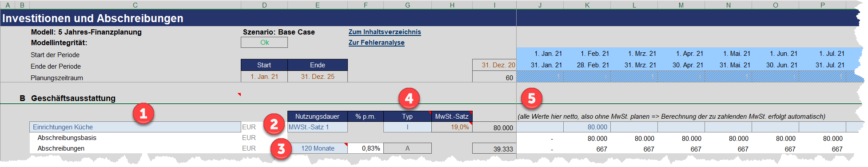Image resolution: width=868 pixels, height=167 pixels.
Task: Click the red numbered marker 4
Action: click(x=409, y=98)
